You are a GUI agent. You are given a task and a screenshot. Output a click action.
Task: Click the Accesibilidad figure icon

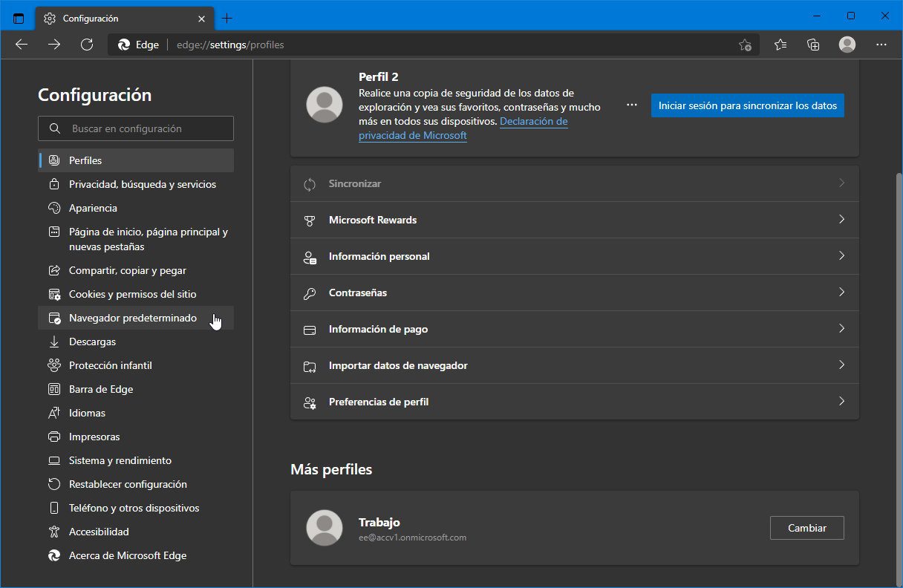(x=53, y=532)
